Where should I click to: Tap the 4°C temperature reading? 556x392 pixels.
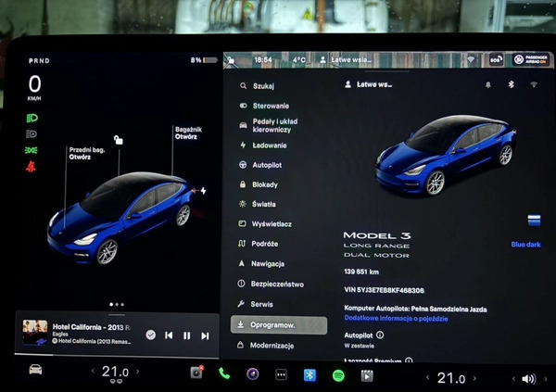299,60
